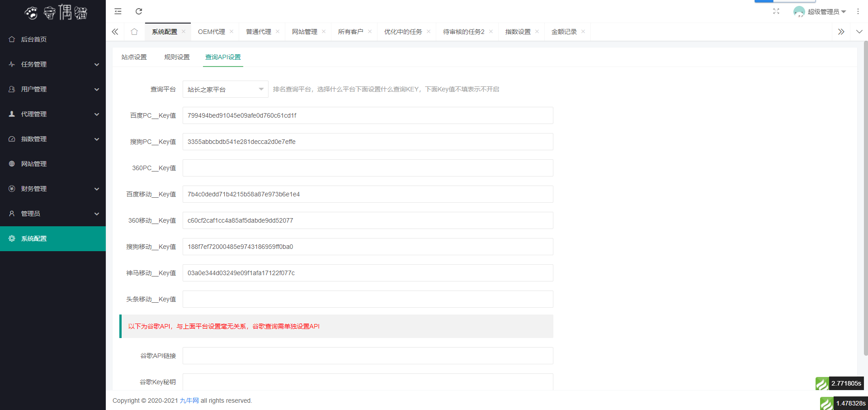The height and width of the screenshot is (410, 868).
Task: Open the vertical three-dot more options menu
Action: click(858, 11)
